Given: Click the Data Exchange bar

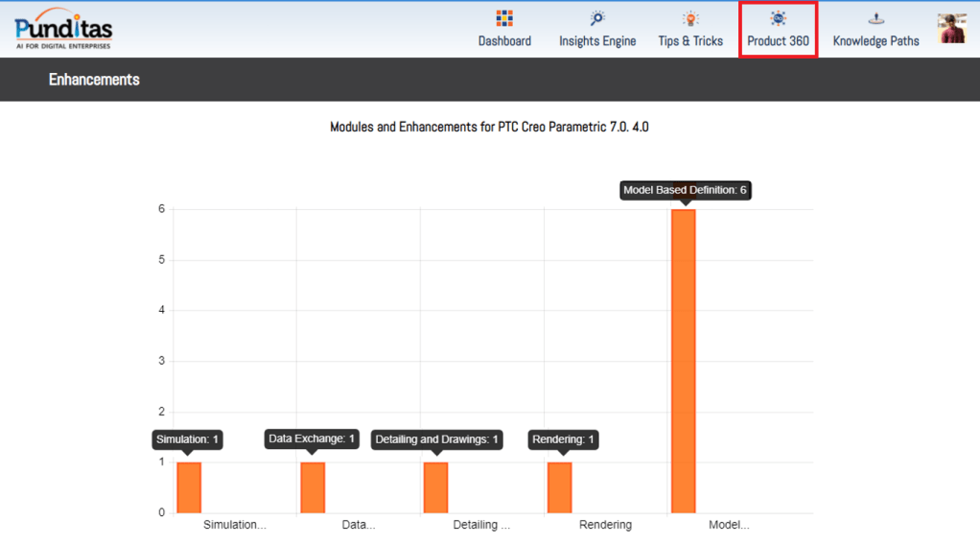Looking at the screenshot, I should pos(313,487).
